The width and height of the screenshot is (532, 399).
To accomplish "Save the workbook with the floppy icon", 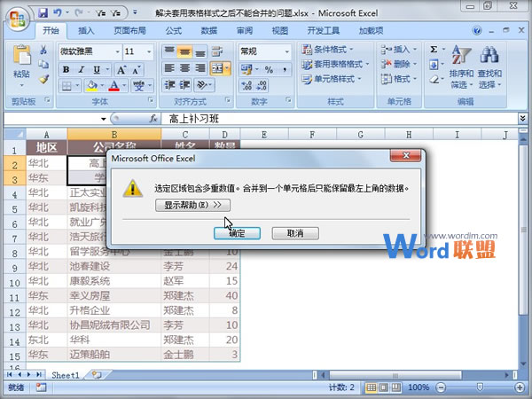I will [x=43, y=13].
